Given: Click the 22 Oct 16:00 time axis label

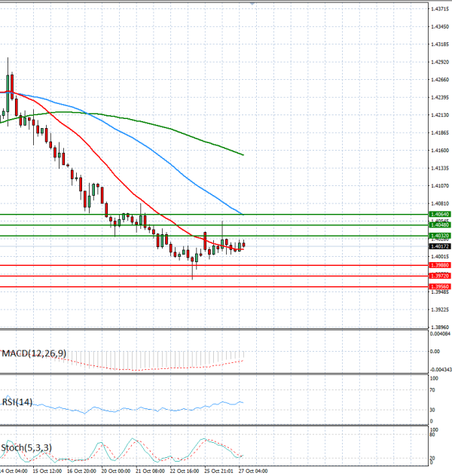Looking at the screenshot, I should tap(185, 471).
